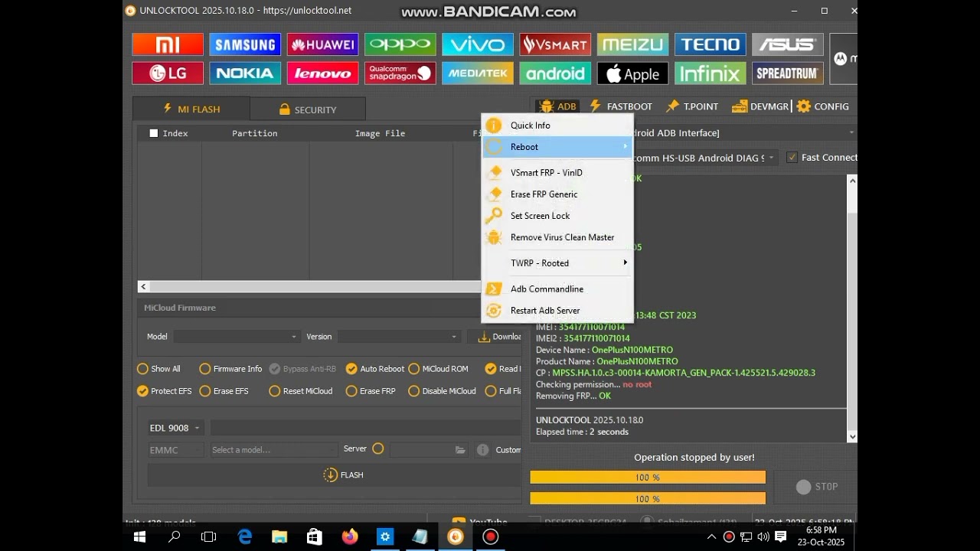The image size is (980, 551).
Task: Tick the Index header checkbox
Action: coord(154,133)
